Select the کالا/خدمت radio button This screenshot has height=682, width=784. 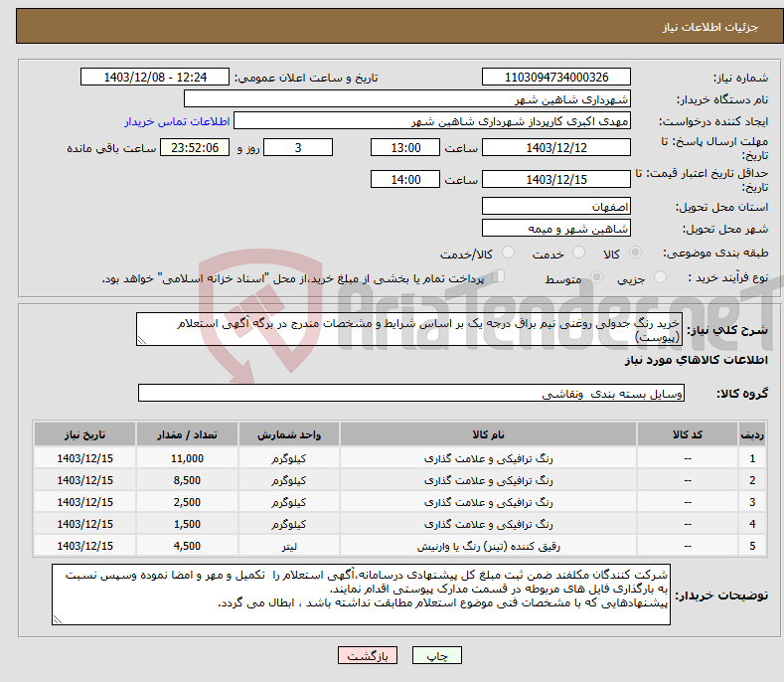tap(508, 253)
